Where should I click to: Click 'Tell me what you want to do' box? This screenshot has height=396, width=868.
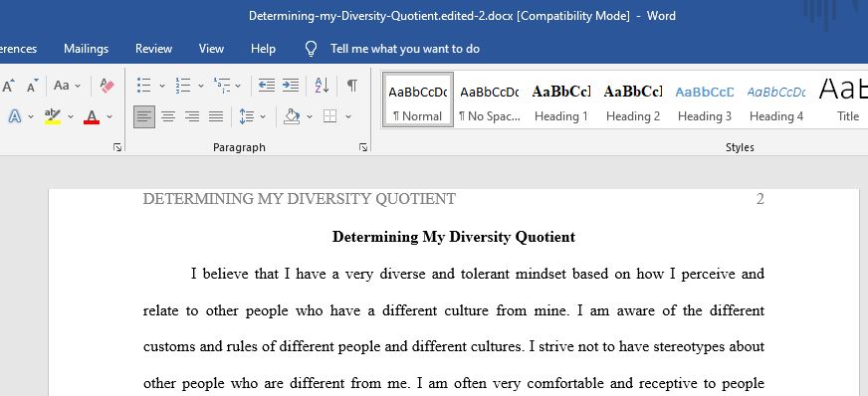(405, 49)
